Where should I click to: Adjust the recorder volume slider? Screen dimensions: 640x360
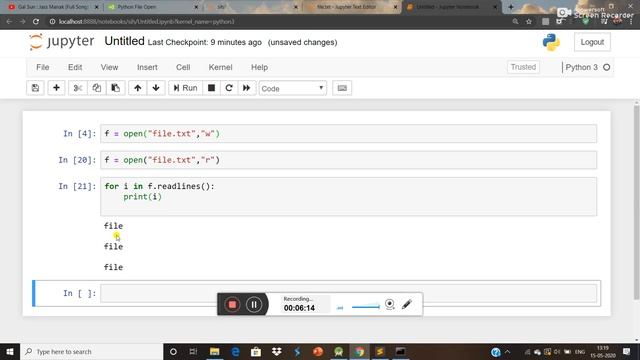[x=366, y=307]
